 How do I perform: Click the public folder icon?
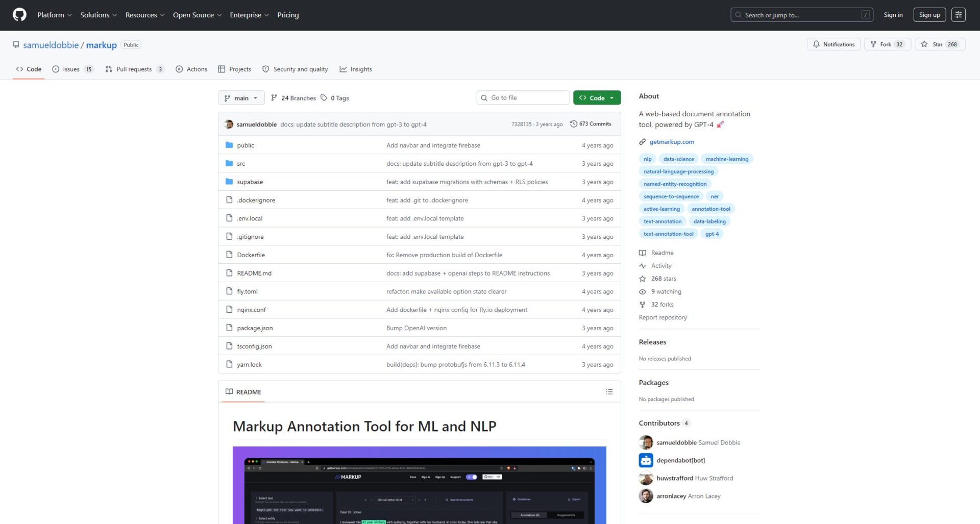229,145
